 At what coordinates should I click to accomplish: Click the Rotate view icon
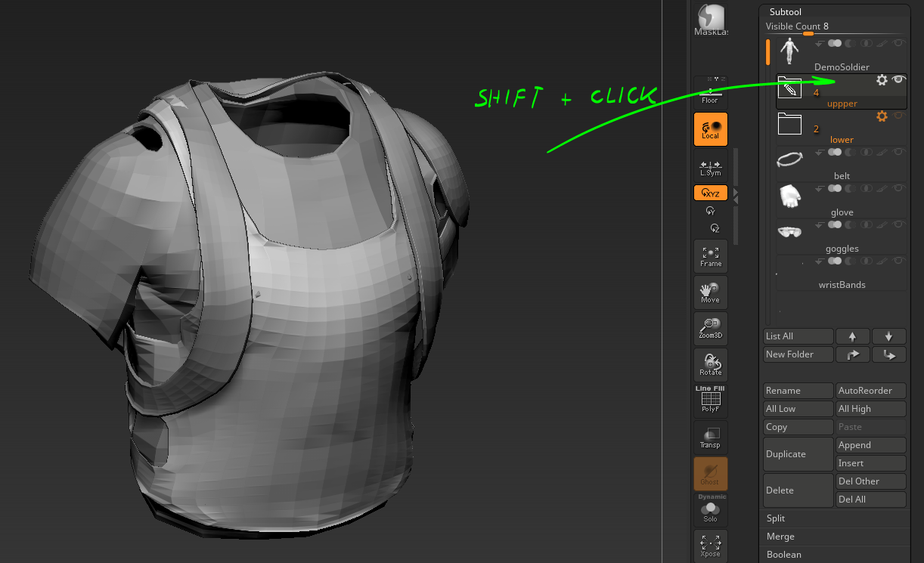point(710,364)
